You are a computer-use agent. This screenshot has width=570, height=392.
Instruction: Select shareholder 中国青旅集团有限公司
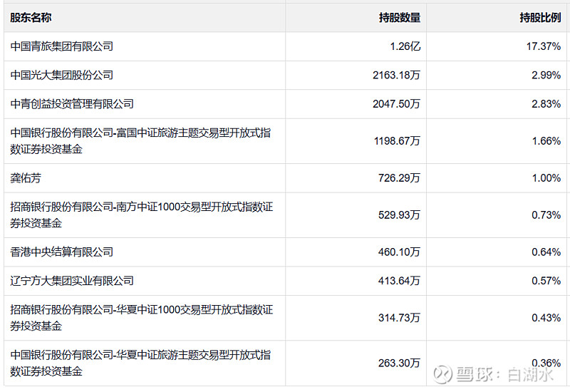click(62, 46)
